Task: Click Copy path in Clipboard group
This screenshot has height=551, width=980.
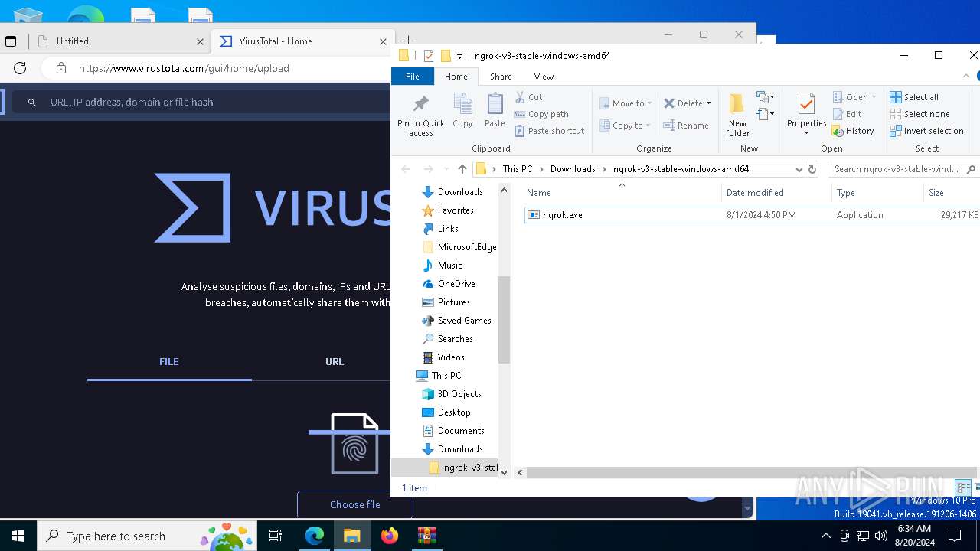Action: pos(541,114)
